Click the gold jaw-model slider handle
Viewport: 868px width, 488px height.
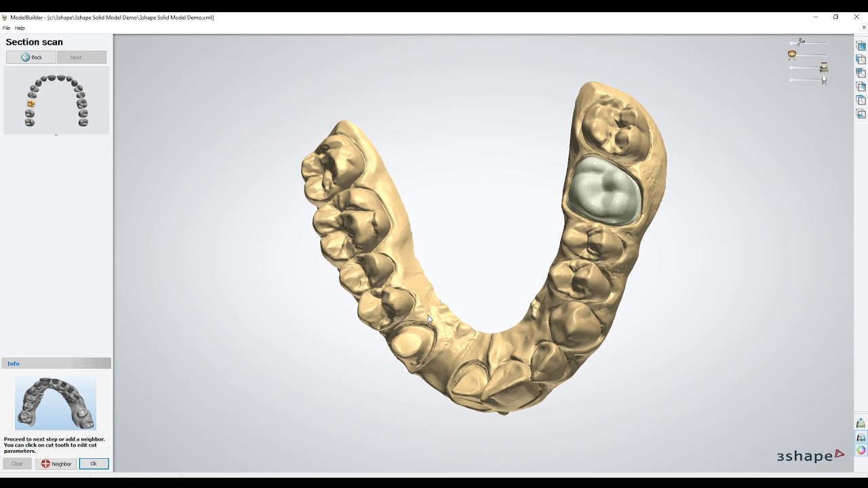tap(791, 55)
